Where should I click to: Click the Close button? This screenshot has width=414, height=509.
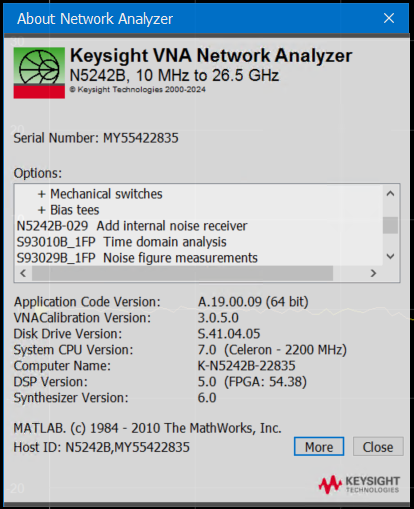point(378,446)
